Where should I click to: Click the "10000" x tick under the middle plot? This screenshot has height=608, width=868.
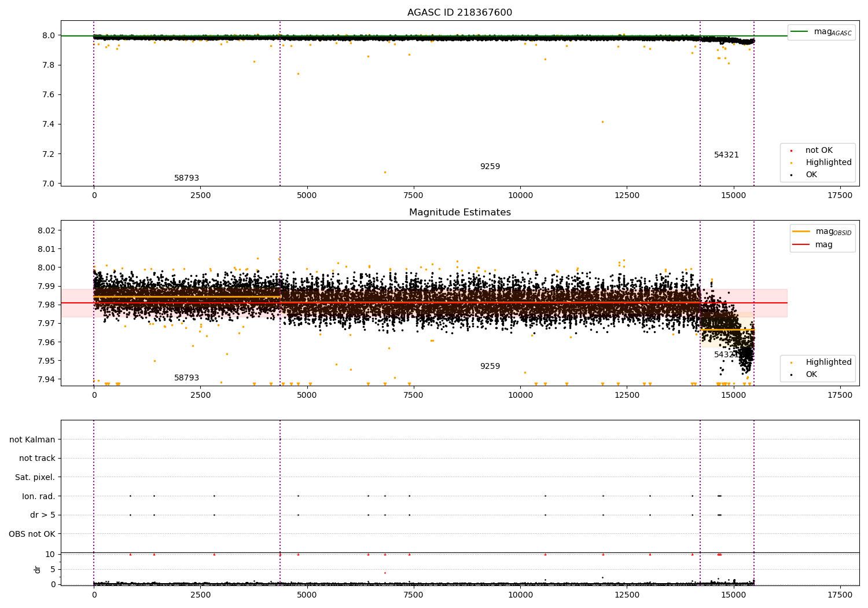click(520, 395)
